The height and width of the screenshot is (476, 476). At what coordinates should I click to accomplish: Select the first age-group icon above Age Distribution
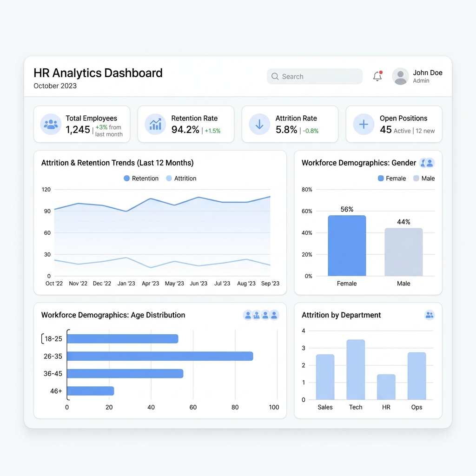(248, 315)
